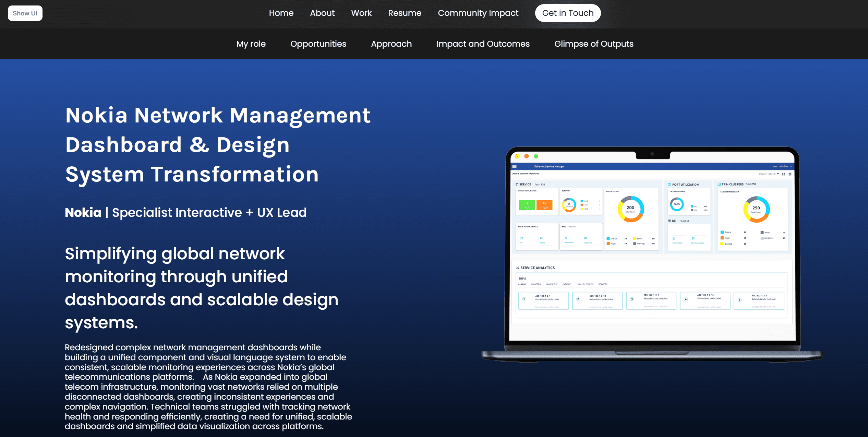The width and height of the screenshot is (868, 437).
Task: Click the TPS-Clusters help icon
Action: [719, 184]
